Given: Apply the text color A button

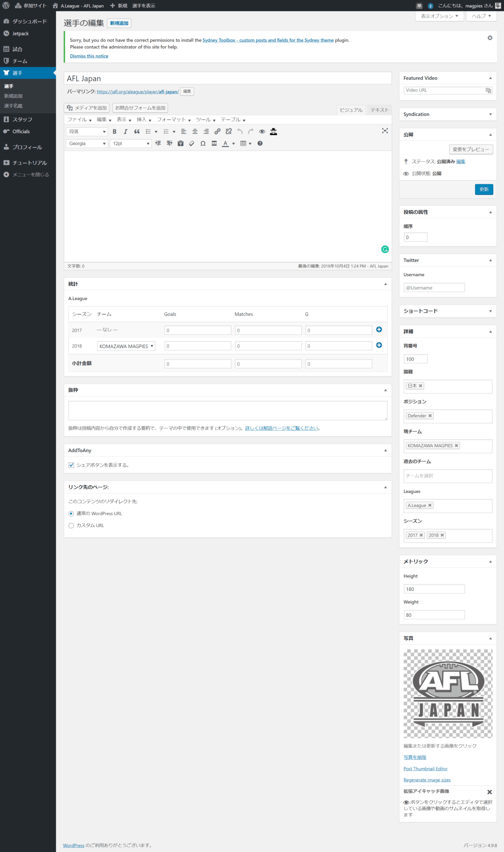Looking at the screenshot, I should (x=225, y=144).
